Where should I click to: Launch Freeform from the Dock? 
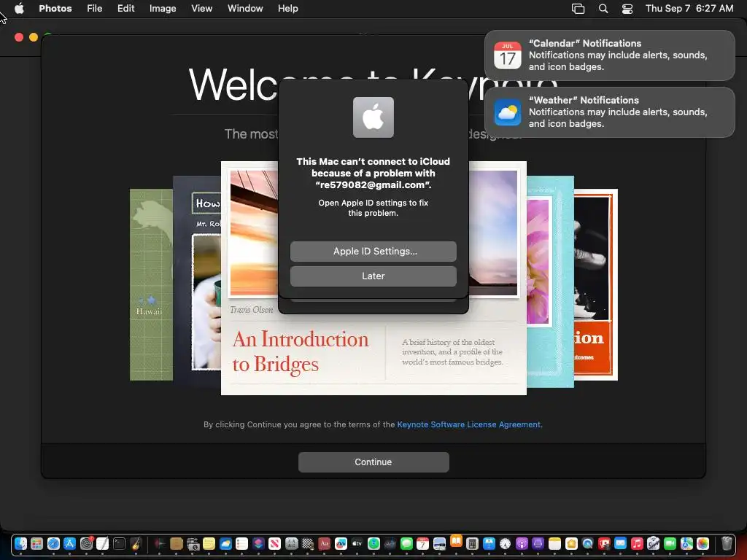(x=341, y=543)
